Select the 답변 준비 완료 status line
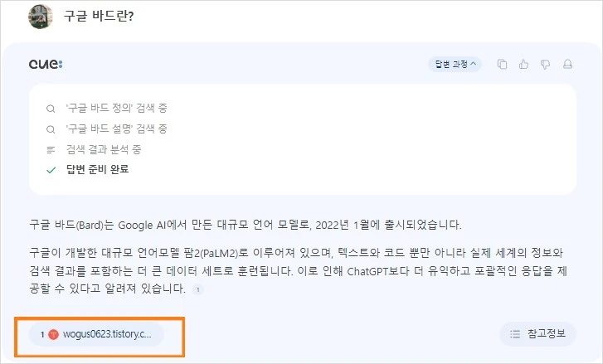This screenshot has height=364, width=603. coord(97,169)
